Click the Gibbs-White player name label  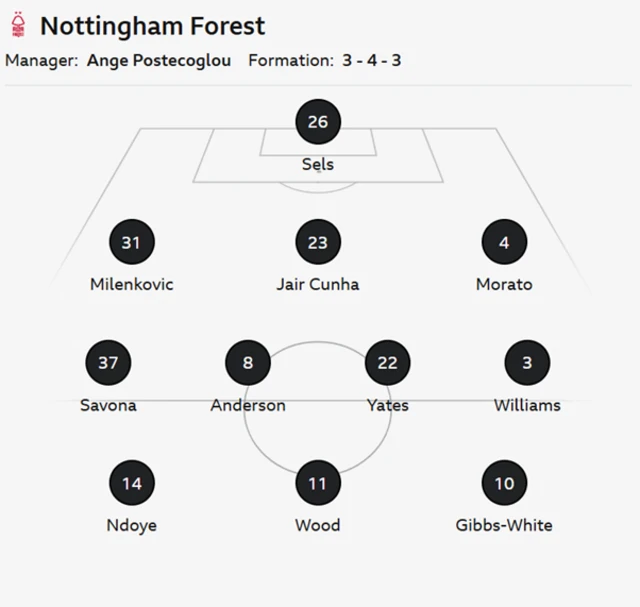pyautogui.click(x=504, y=525)
